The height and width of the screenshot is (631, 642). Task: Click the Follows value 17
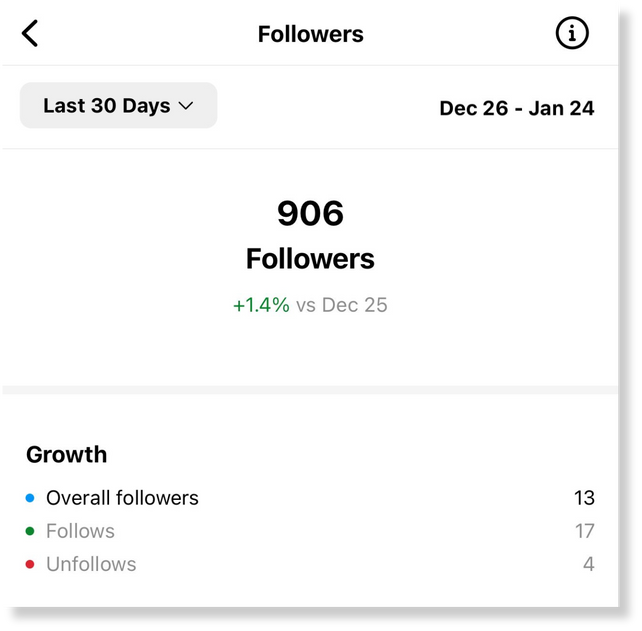(x=585, y=531)
